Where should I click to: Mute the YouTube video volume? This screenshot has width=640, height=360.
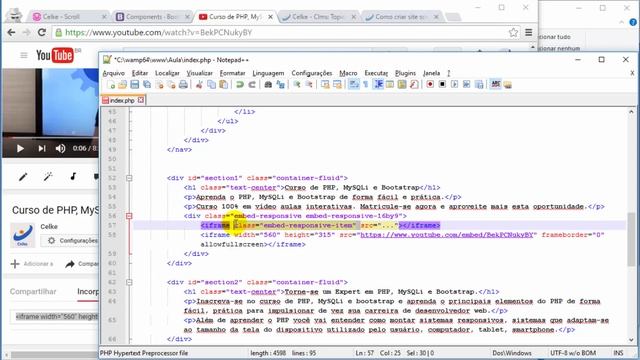(60, 149)
